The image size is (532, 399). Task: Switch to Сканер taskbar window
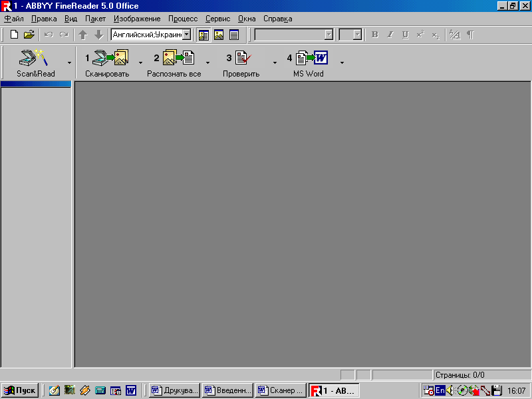pos(281,390)
